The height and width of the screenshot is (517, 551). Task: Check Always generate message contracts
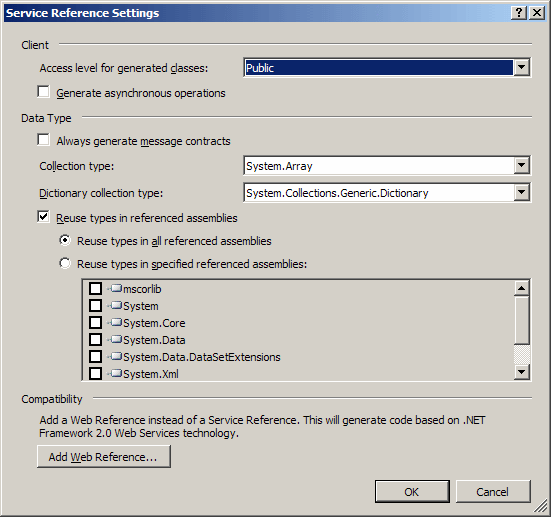(x=44, y=140)
